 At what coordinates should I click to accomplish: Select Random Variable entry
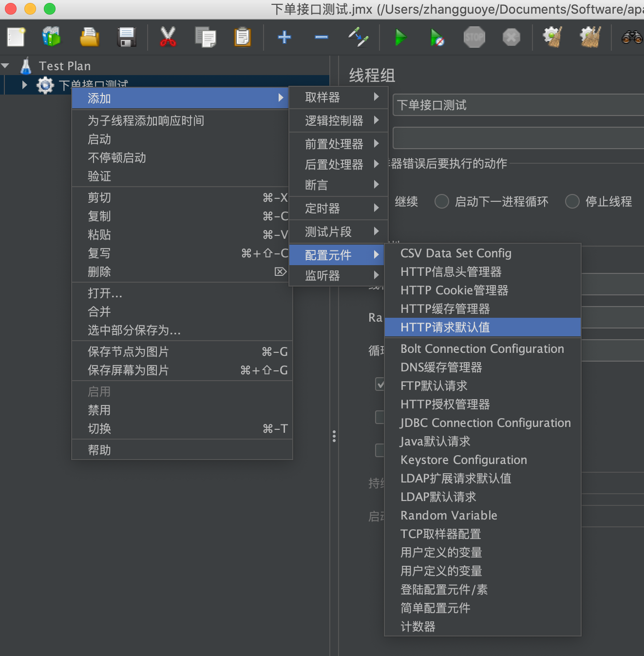tap(483, 515)
